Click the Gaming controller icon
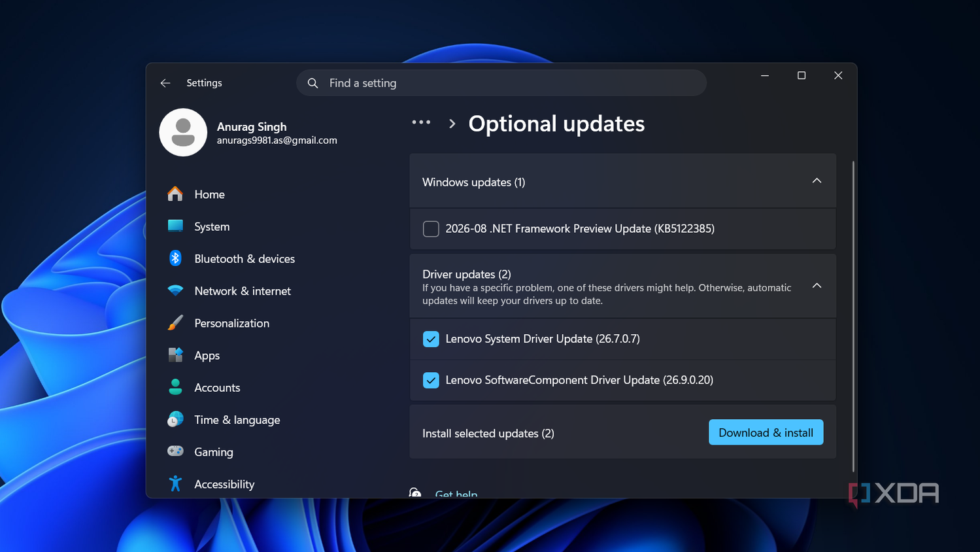Screen dimensions: 980x552 tap(175, 451)
